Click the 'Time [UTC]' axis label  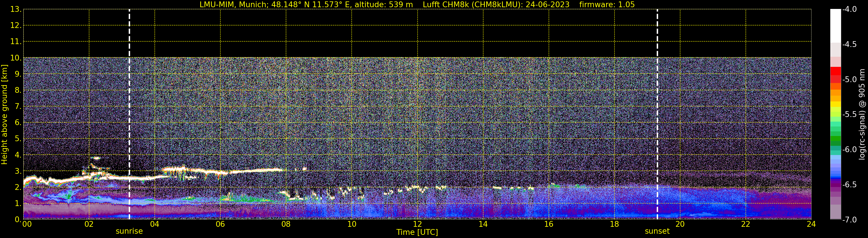coord(417,232)
